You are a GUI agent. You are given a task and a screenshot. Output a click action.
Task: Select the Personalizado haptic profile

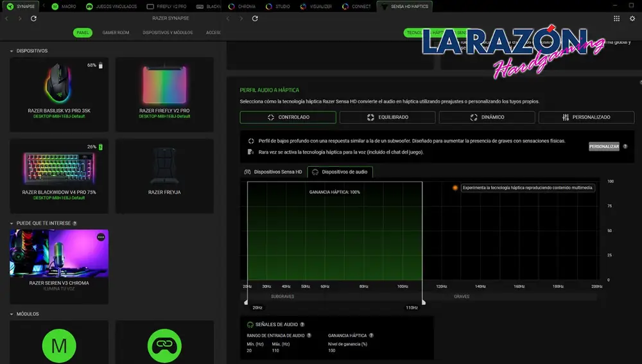[x=586, y=117]
